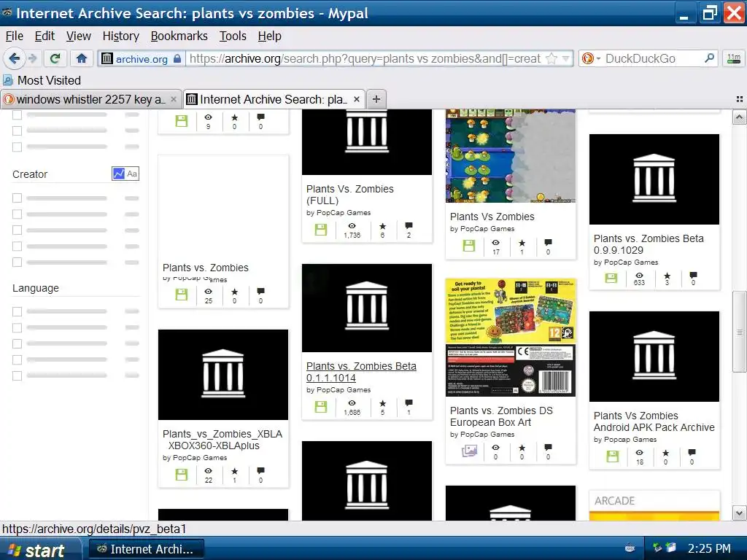This screenshot has width=747, height=560.
Task: Open the URL bar history dropdown arrow
Action: (x=565, y=58)
